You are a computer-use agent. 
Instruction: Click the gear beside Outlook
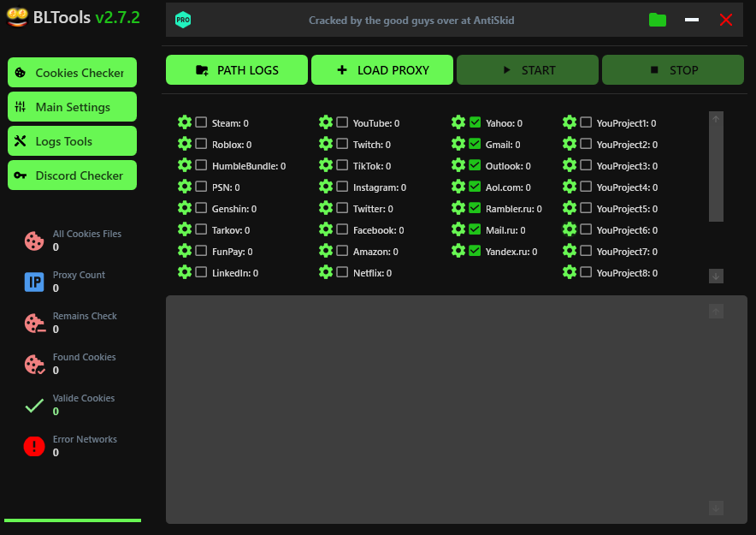pos(458,165)
